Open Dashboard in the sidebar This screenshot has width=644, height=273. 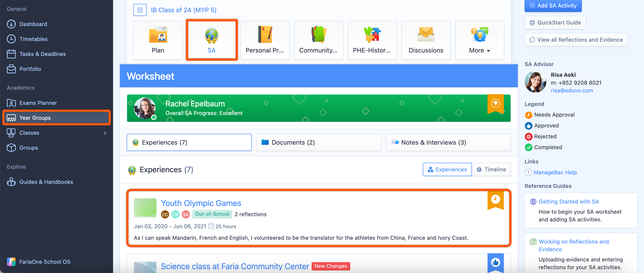point(33,24)
